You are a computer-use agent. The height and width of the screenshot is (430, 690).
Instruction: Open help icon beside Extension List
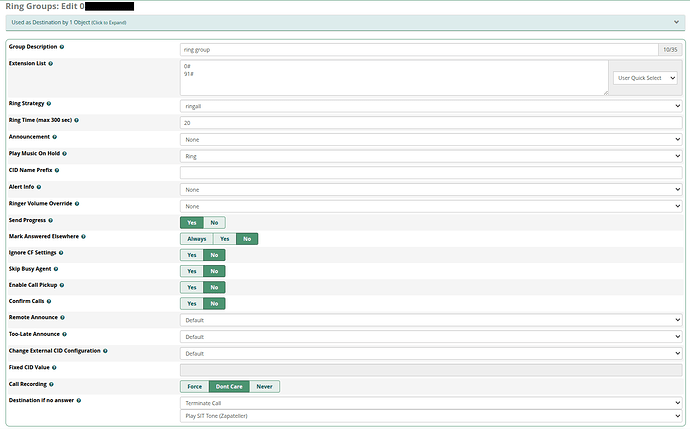pos(51,63)
